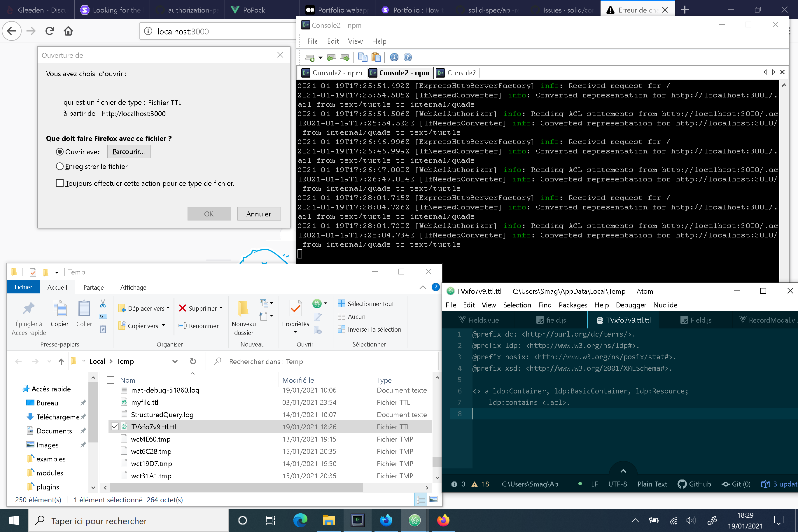The height and width of the screenshot is (532, 798).
Task: Click the Firefox back arrow button
Action: [x=12, y=31]
